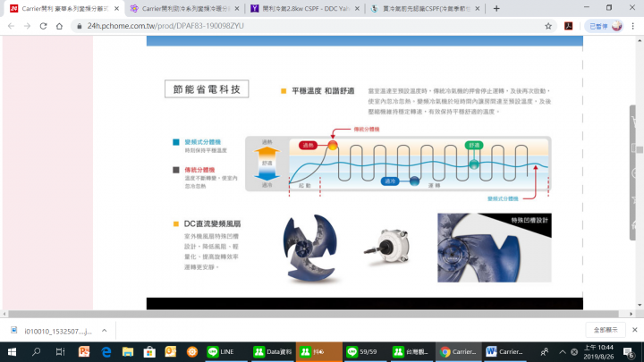Close the fourth browser tab
644x362 pixels.
[477, 8]
